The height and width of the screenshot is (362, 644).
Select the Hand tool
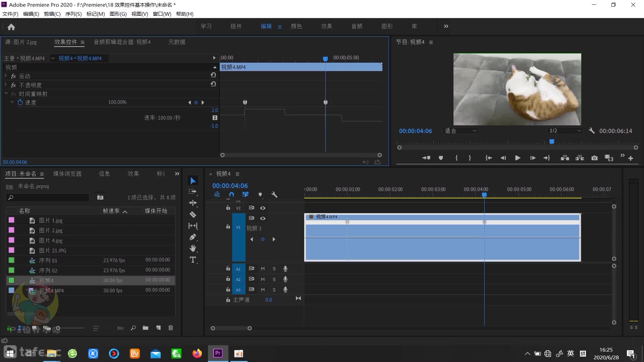click(193, 248)
